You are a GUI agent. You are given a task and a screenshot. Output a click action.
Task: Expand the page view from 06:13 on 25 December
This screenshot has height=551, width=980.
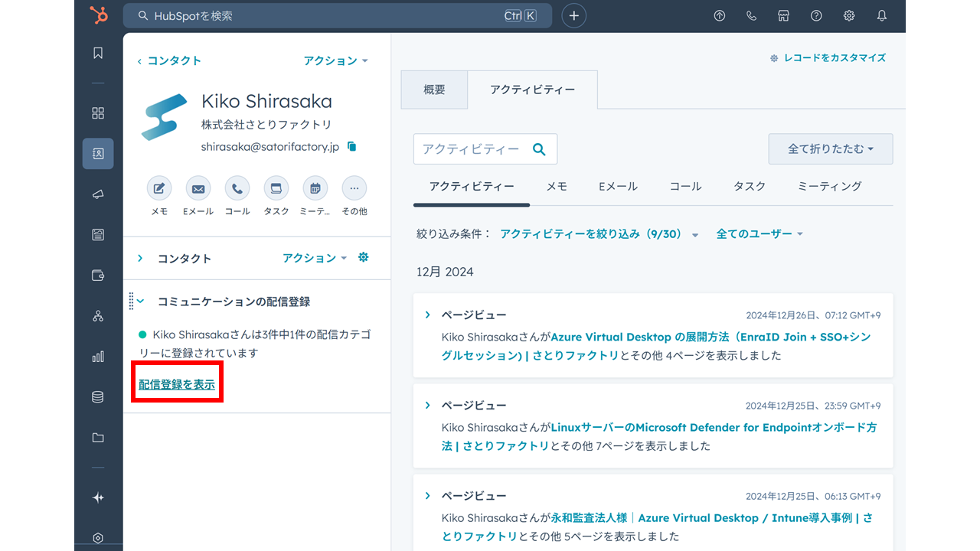pos(428,495)
